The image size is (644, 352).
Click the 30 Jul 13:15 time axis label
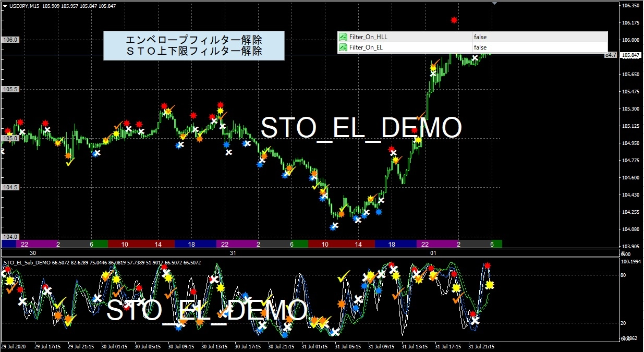click(214, 346)
